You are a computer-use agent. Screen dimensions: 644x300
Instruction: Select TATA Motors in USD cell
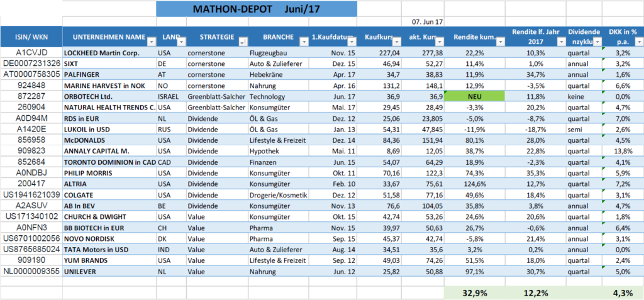coord(109,250)
